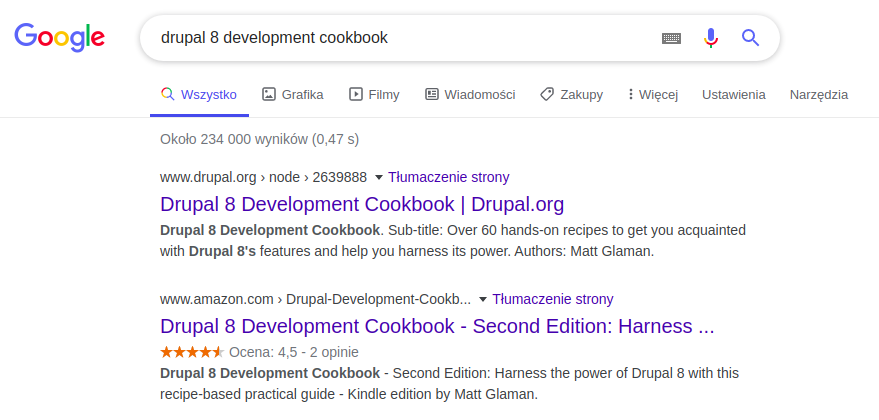
Task: Click the drupal.org snippet mentioning 'Over 60 hands-on recipes'
Action: 453,241
